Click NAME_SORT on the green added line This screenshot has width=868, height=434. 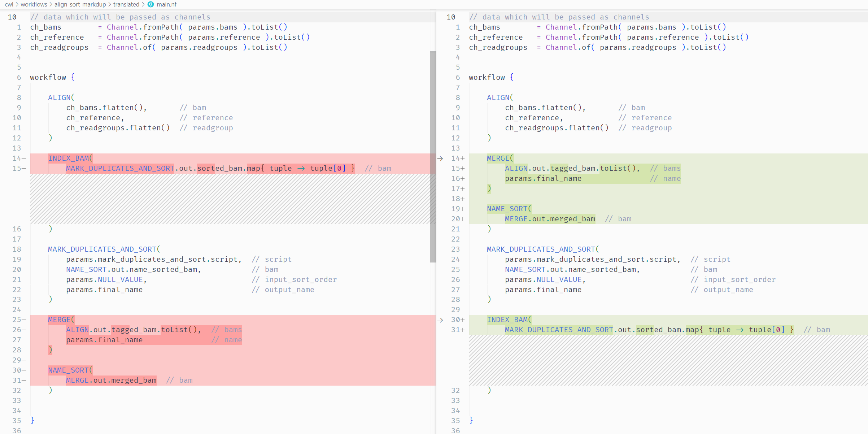click(507, 209)
